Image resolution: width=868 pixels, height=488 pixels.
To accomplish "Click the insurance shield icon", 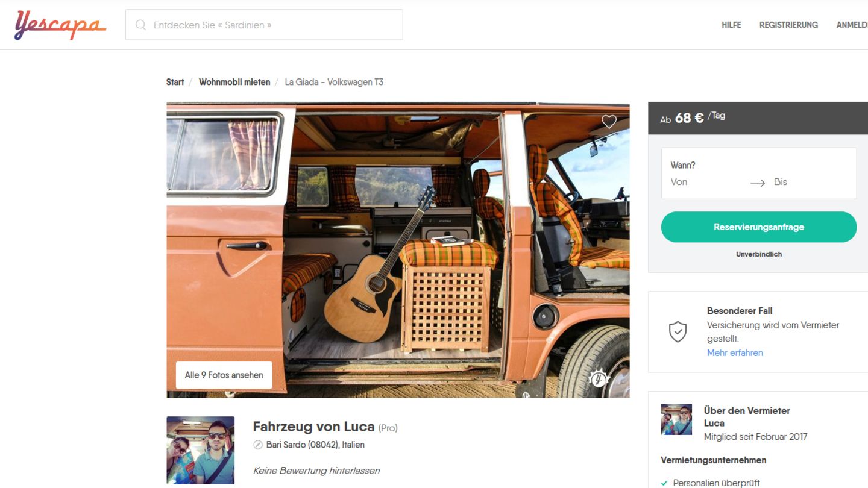I will pos(678,331).
